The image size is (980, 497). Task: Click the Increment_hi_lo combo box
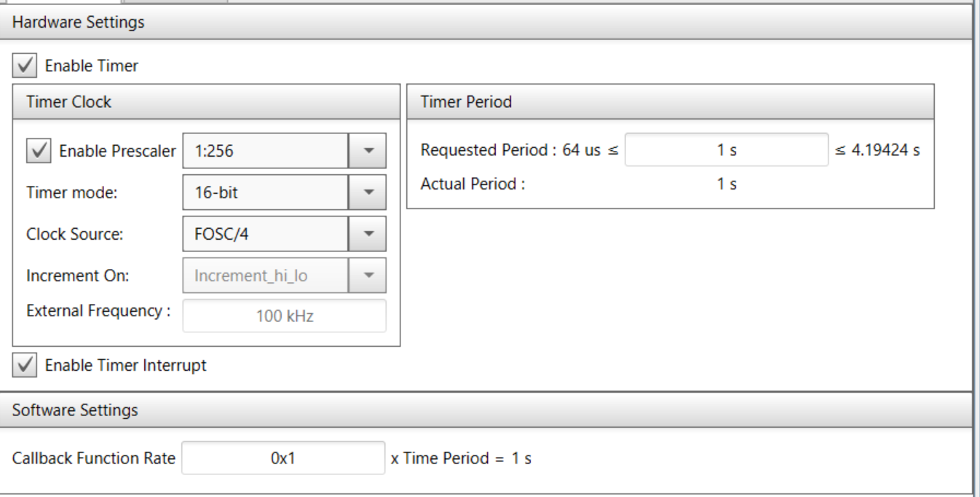pyautogui.click(x=265, y=275)
